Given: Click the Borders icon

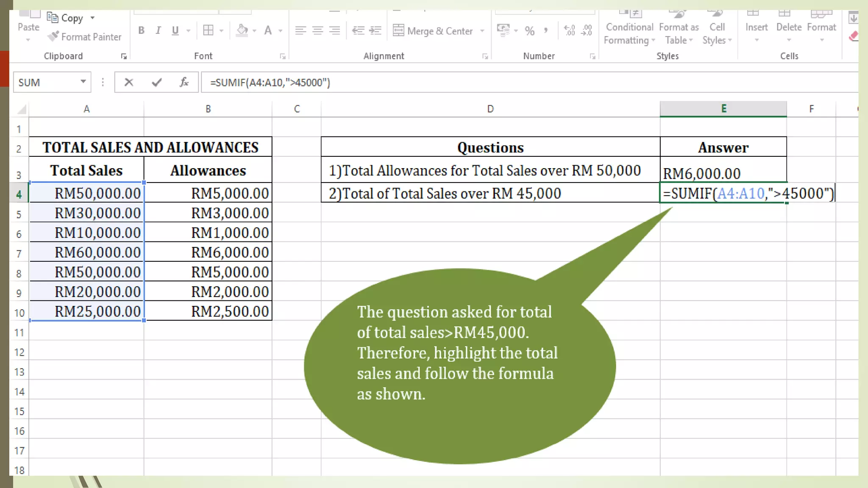Looking at the screenshot, I should [208, 30].
